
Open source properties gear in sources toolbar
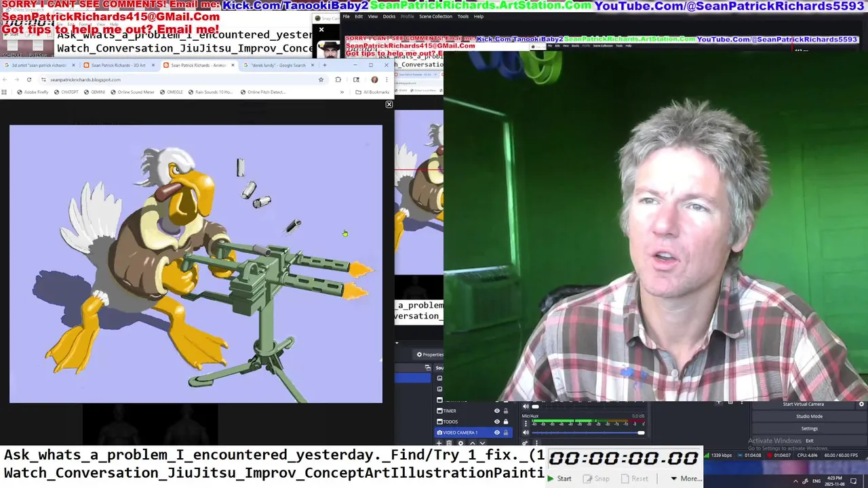click(x=461, y=443)
